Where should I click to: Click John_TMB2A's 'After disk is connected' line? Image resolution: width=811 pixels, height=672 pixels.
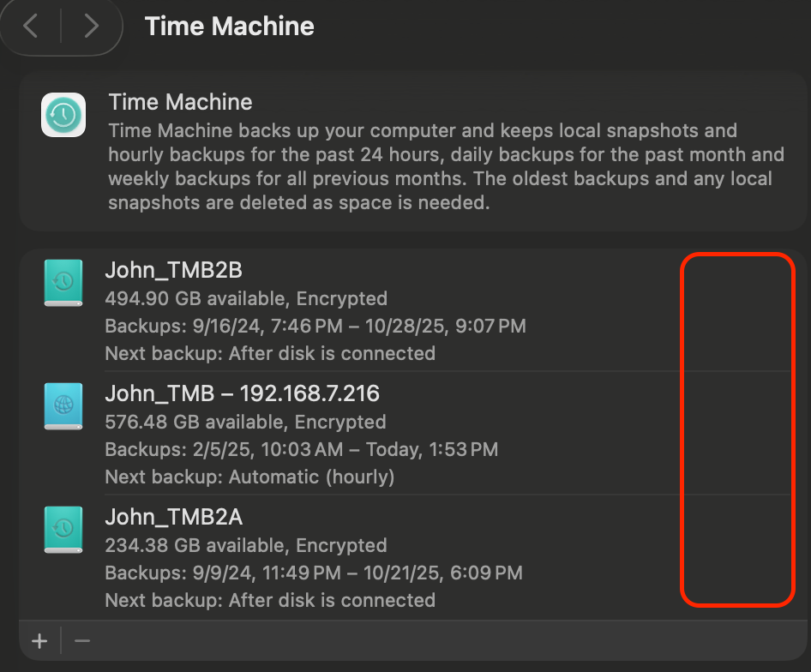click(x=270, y=600)
